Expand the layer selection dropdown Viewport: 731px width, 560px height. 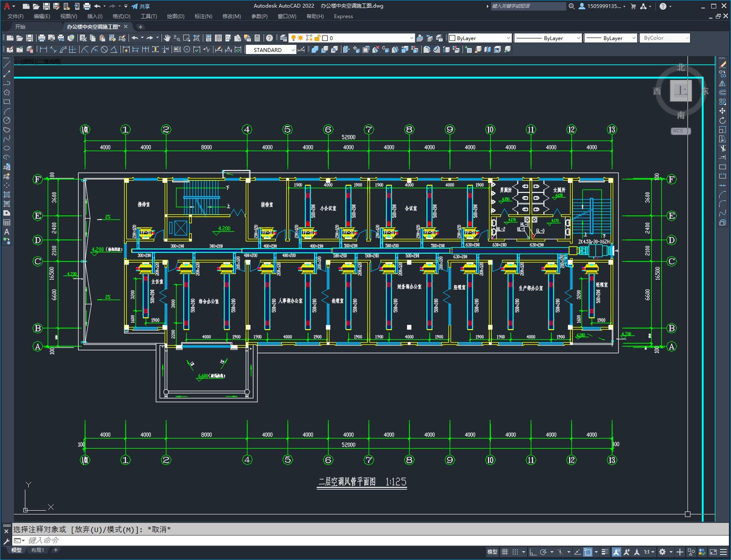[412, 38]
